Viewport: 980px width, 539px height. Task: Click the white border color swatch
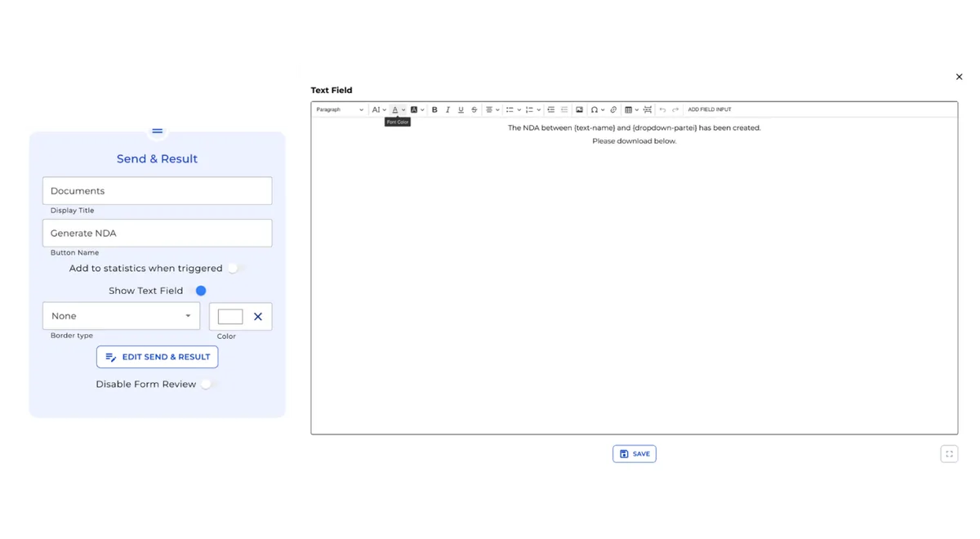pos(230,316)
